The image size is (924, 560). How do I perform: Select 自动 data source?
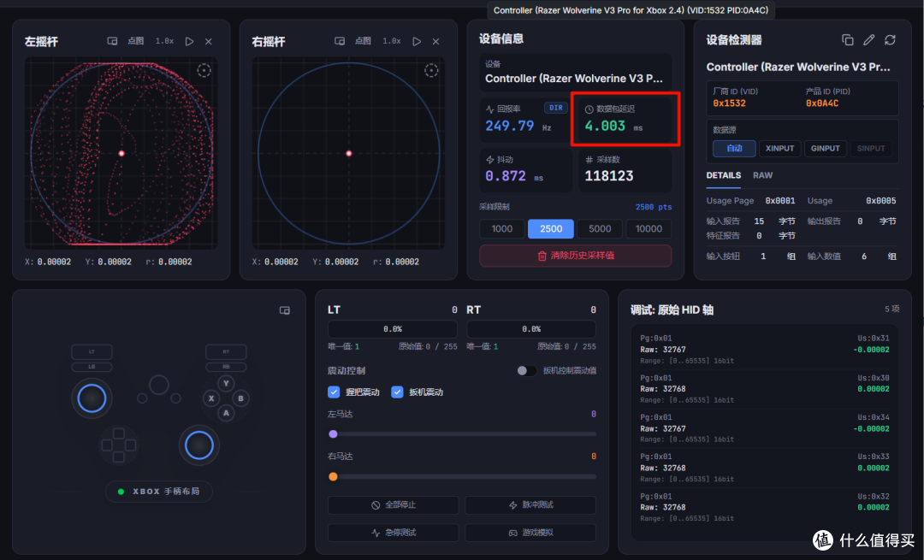[734, 149]
